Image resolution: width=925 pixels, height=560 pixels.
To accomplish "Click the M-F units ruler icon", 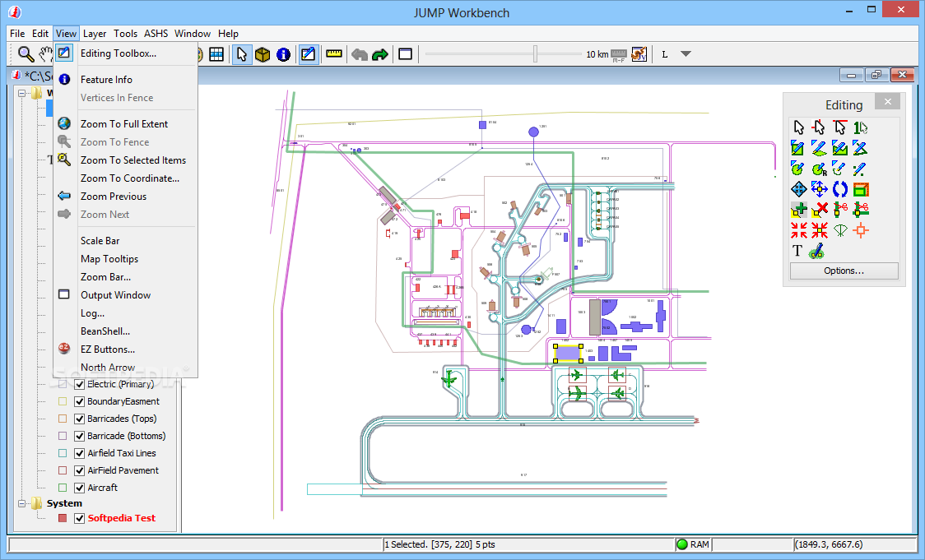I will [x=619, y=55].
